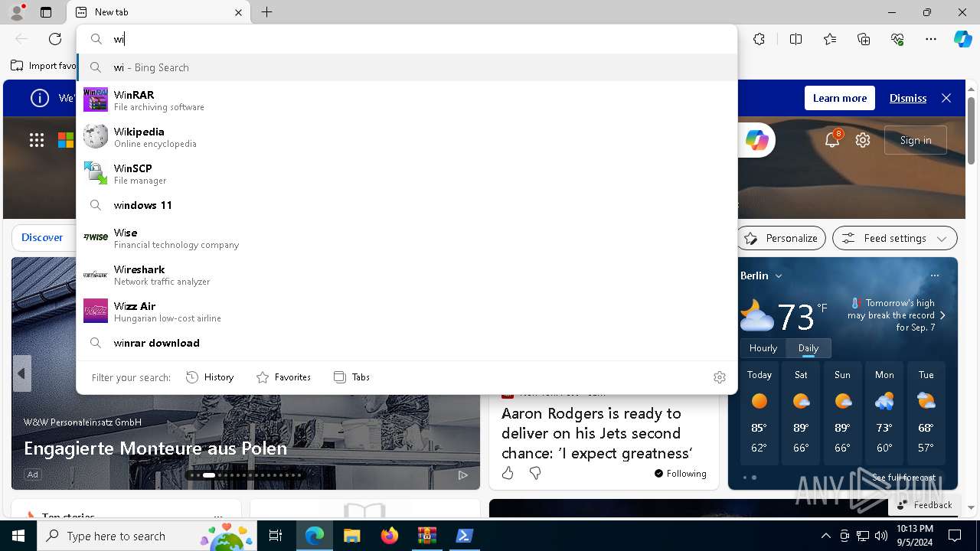
Task: Click the Windows taskbar search box
Action: tap(147, 536)
